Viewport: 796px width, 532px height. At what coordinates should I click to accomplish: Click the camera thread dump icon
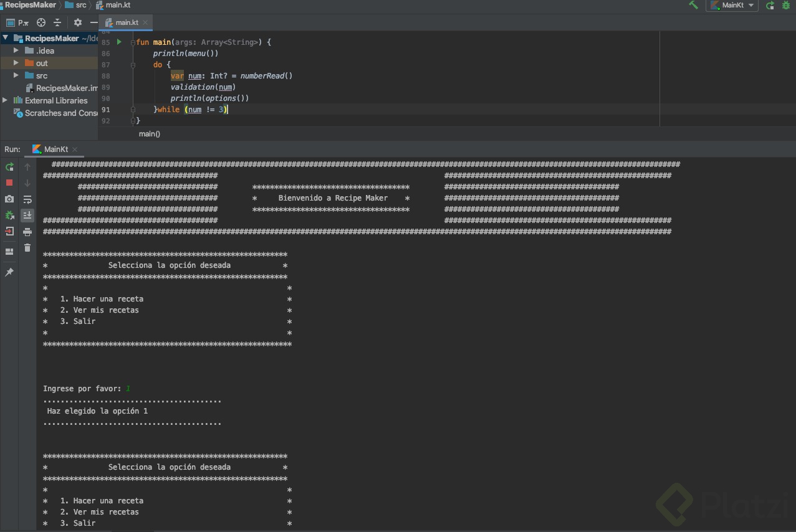tap(9, 199)
